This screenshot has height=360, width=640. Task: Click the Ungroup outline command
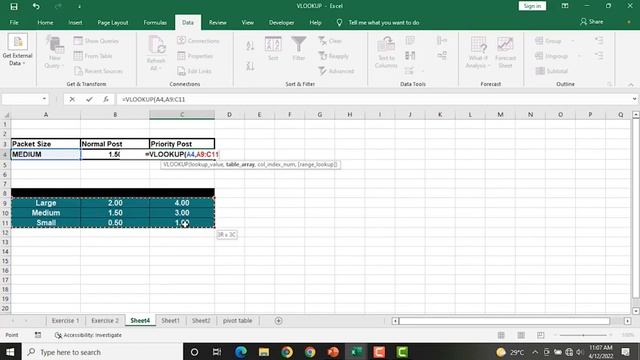click(551, 56)
